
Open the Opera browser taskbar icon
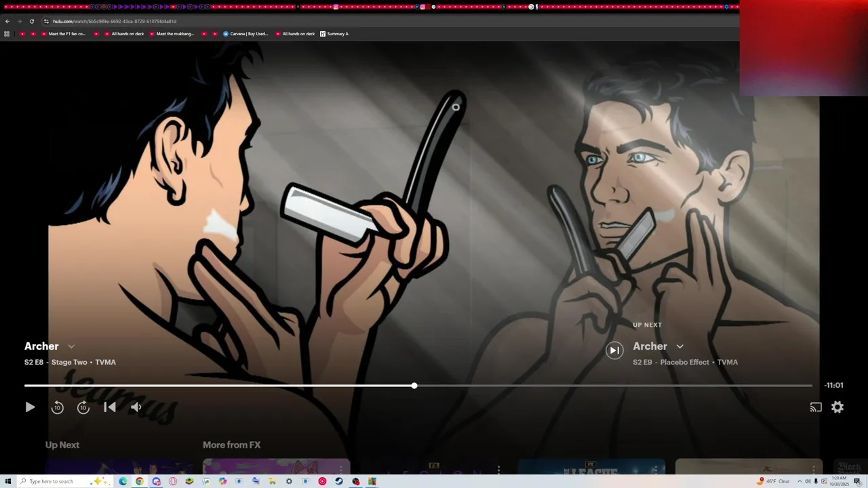(x=173, y=481)
